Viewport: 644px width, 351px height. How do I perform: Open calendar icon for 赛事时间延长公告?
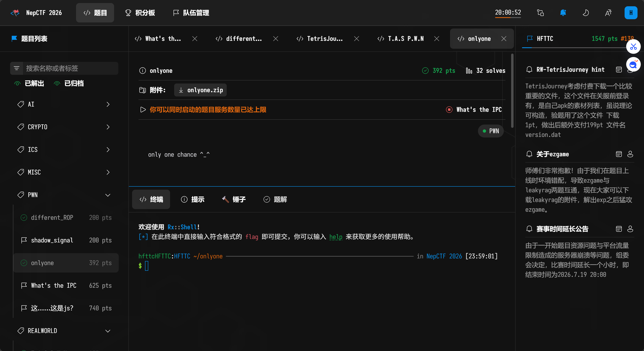[x=619, y=229]
